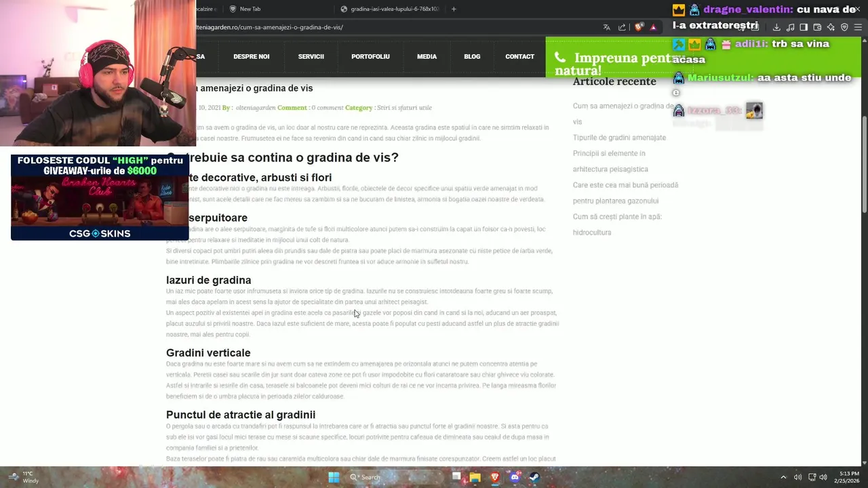The image size is (868, 488).
Task: Open Brave Wallet icon
Action: pyautogui.click(x=817, y=27)
